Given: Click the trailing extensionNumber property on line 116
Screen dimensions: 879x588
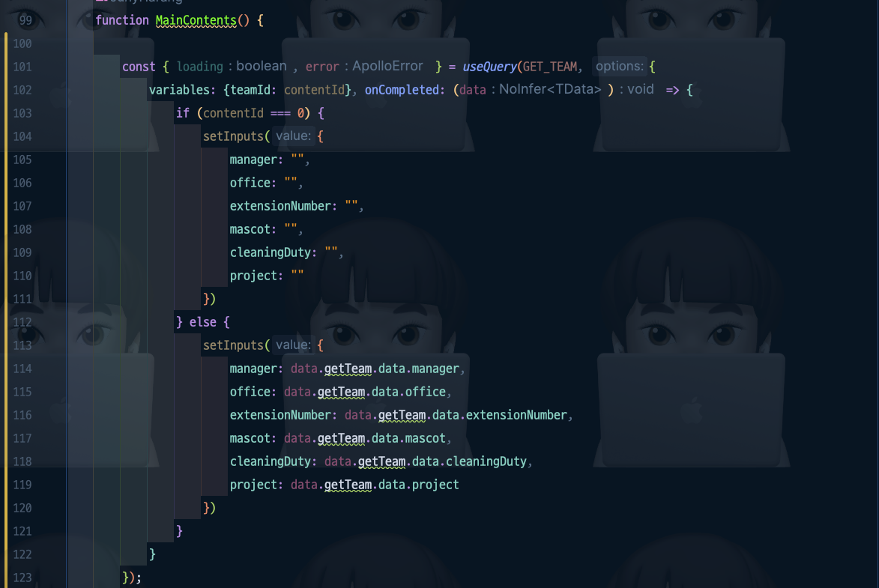Looking at the screenshot, I should click(x=516, y=416).
